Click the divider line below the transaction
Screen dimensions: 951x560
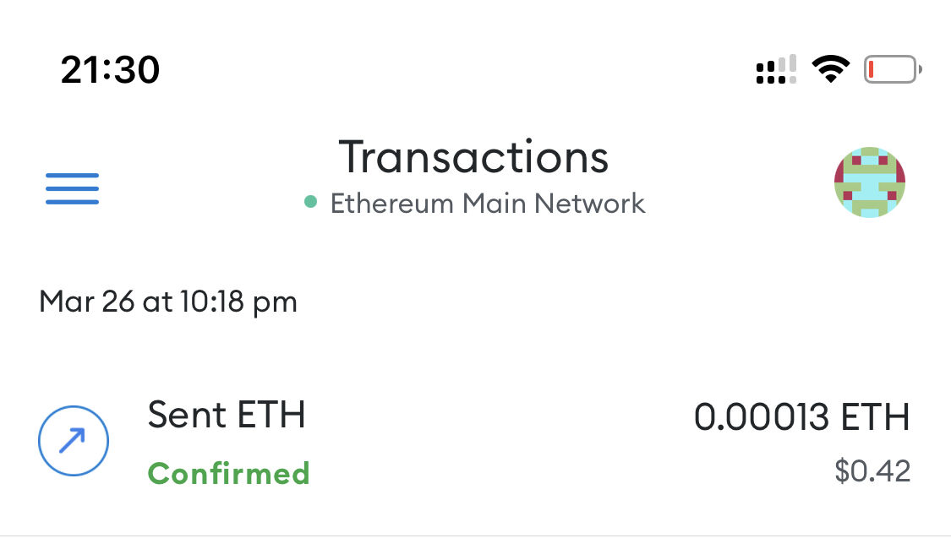[475, 536]
